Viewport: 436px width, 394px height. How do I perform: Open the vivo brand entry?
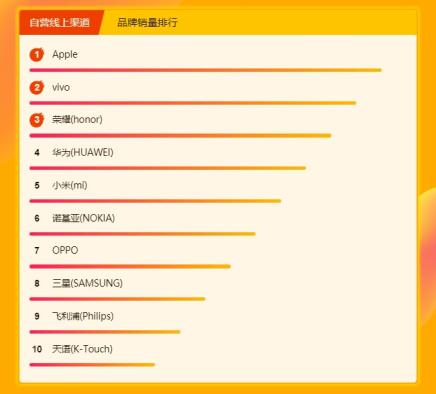pyautogui.click(x=61, y=87)
